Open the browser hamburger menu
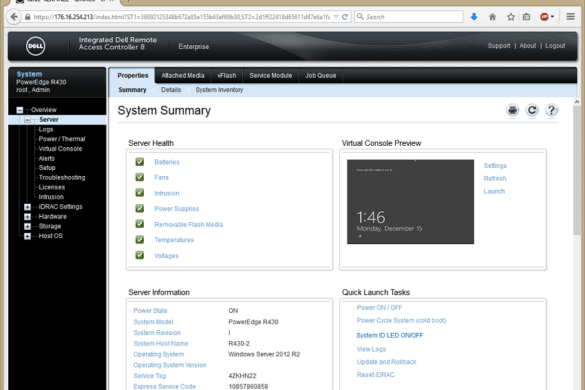Image resolution: width=585 pixels, height=390 pixels. (570, 17)
